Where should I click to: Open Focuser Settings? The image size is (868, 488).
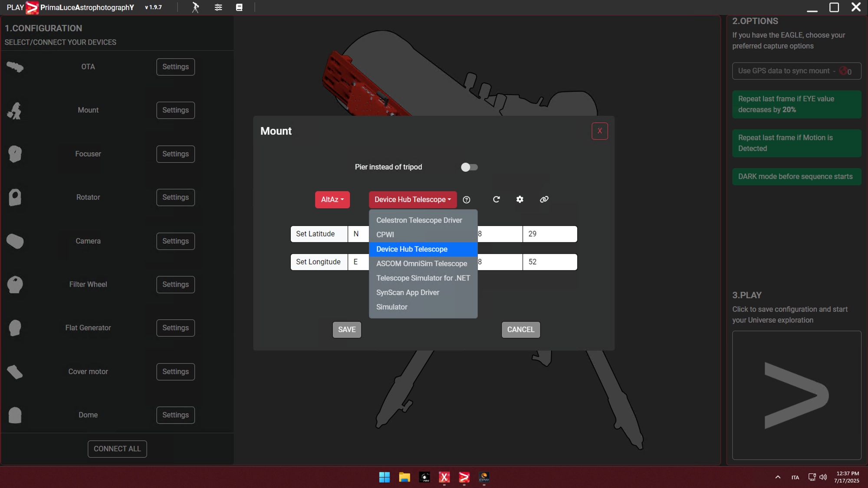(175, 154)
